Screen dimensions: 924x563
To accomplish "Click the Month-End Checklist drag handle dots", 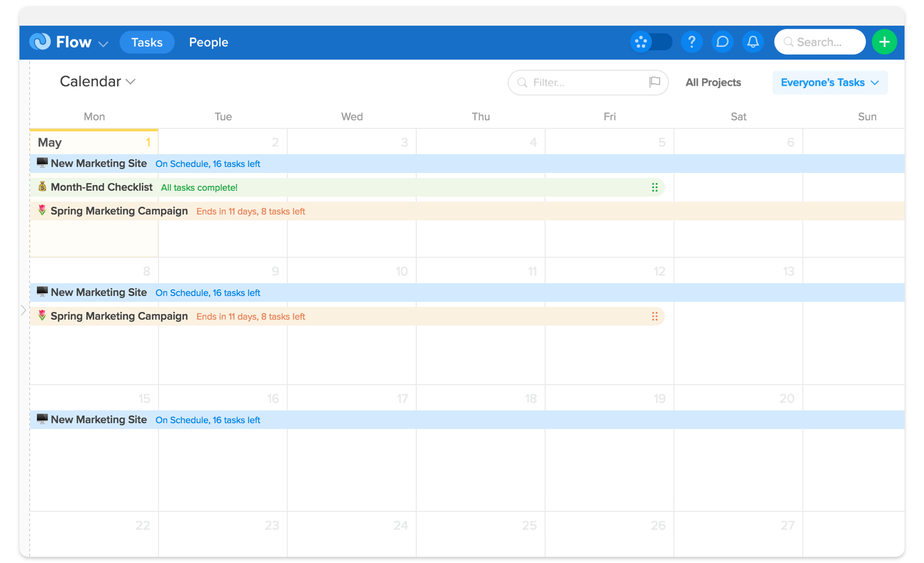I will 654,188.
